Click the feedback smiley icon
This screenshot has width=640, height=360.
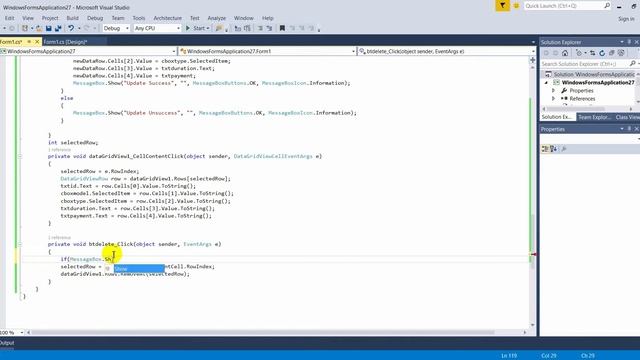(x=516, y=6)
